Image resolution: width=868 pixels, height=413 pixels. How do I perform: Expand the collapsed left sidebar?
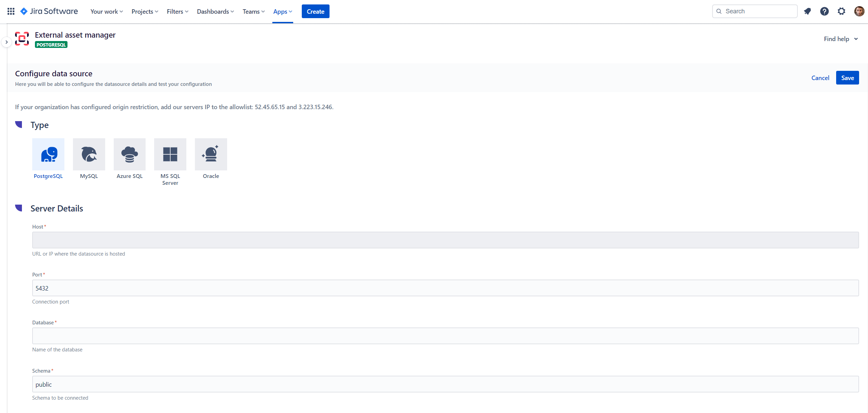point(7,42)
